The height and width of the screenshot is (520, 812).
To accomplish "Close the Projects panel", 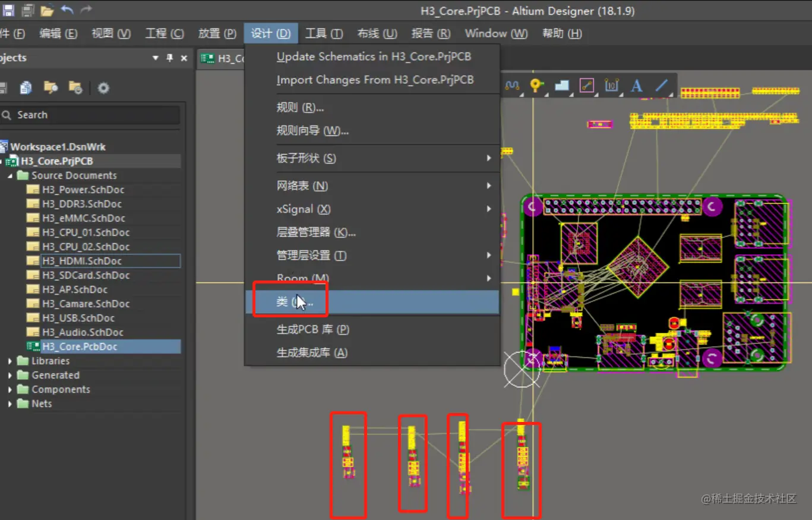I will pos(184,58).
